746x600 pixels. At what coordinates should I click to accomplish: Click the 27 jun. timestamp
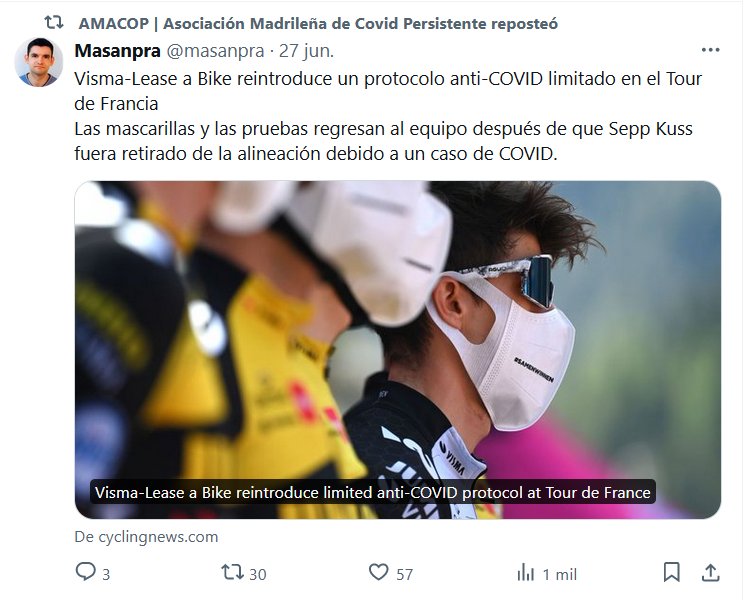306,51
